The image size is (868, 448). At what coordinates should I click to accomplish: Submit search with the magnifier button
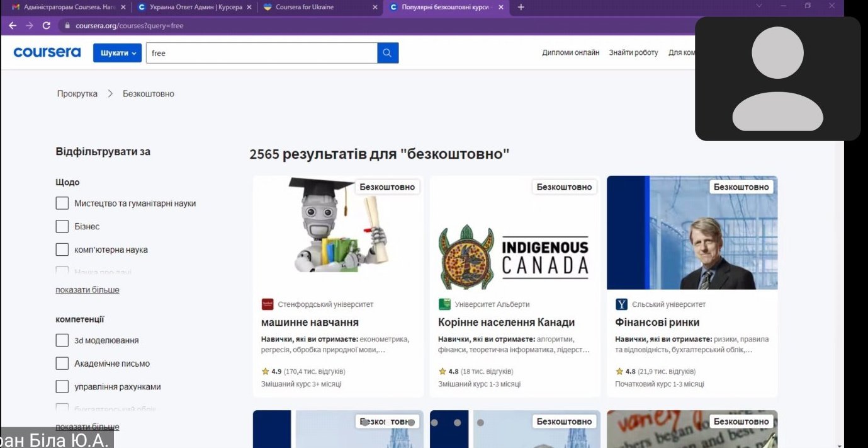388,53
